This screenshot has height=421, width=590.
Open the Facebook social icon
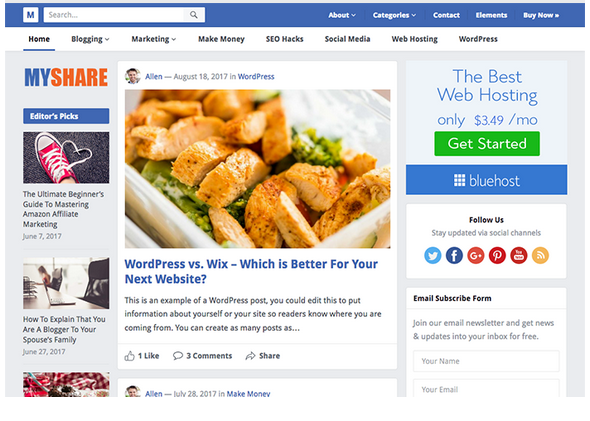tap(454, 255)
